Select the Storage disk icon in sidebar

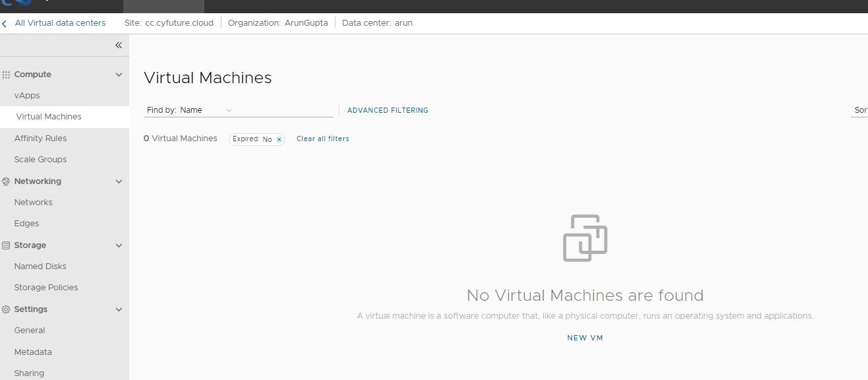coord(5,245)
